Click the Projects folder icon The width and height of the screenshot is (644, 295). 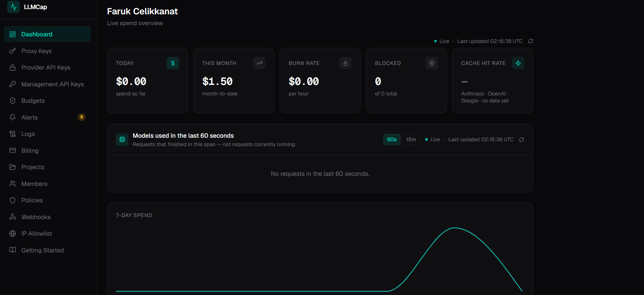(x=13, y=167)
